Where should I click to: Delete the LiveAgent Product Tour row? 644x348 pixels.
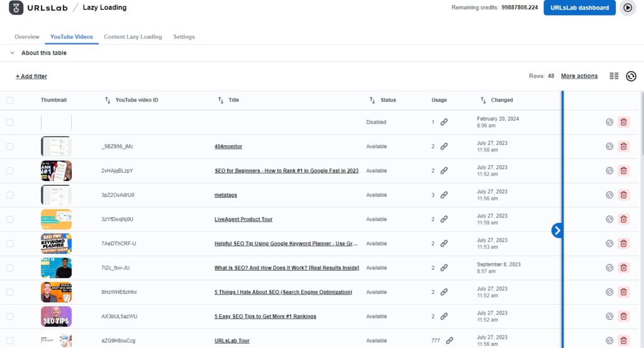pyautogui.click(x=623, y=219)
